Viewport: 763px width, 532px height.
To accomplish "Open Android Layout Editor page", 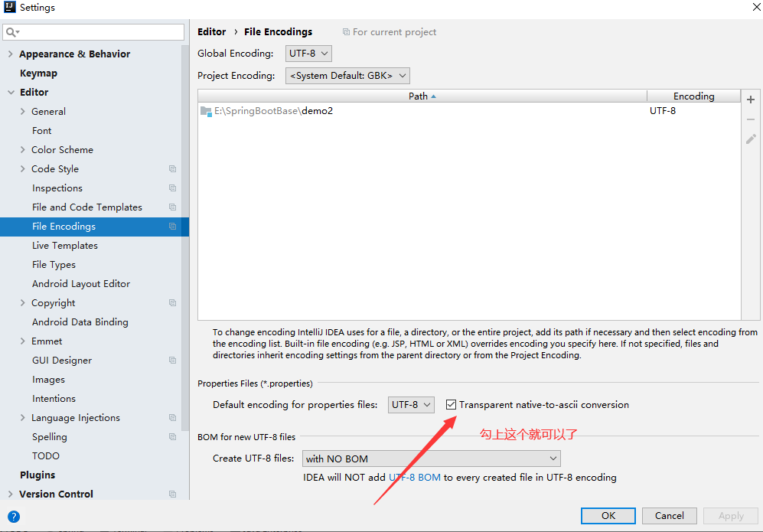I will point(81,284).
